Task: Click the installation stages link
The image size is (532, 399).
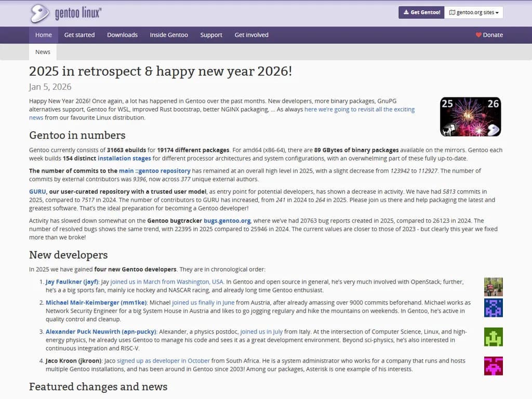Action: (124, 158)
